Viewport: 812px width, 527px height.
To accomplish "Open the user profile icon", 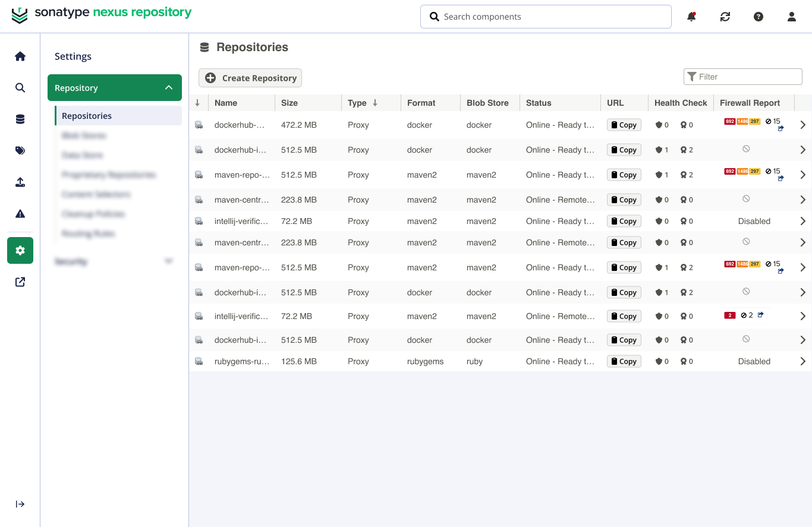I will click(x=791, y=17).
